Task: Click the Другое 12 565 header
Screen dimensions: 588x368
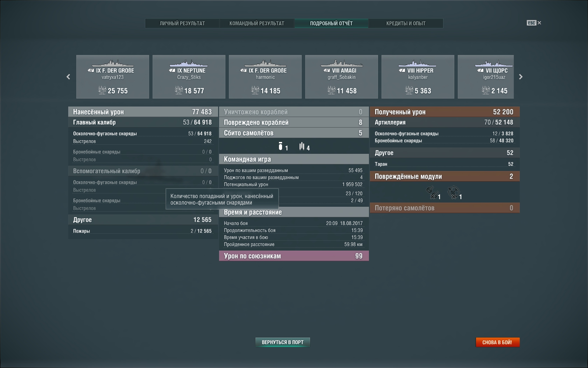Action: (x=143, y=220)
